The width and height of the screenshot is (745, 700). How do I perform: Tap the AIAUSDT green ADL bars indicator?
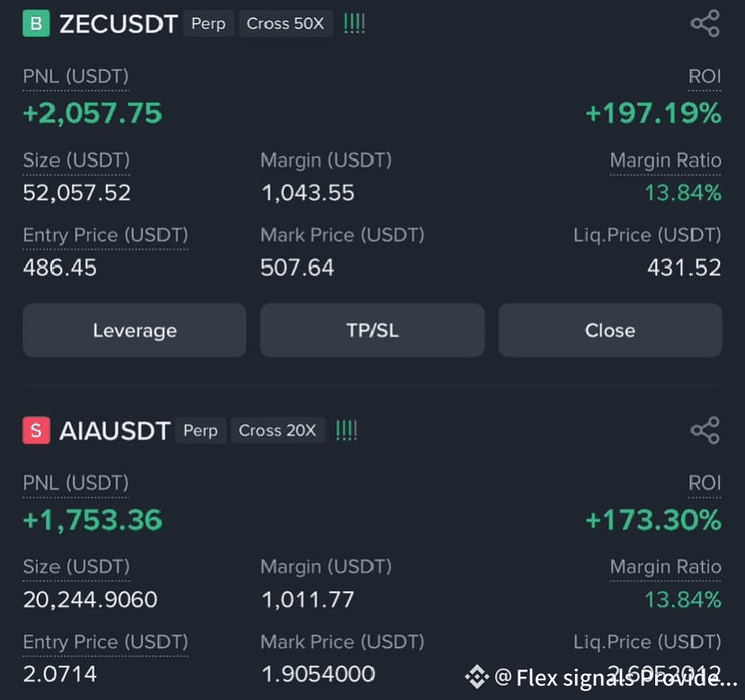(x=346, y=430)
